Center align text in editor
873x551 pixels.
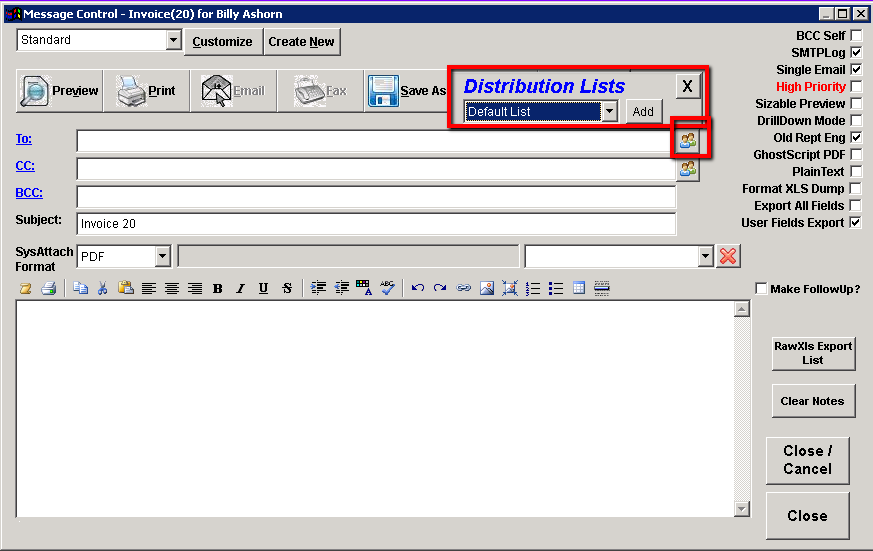[171, 288]
